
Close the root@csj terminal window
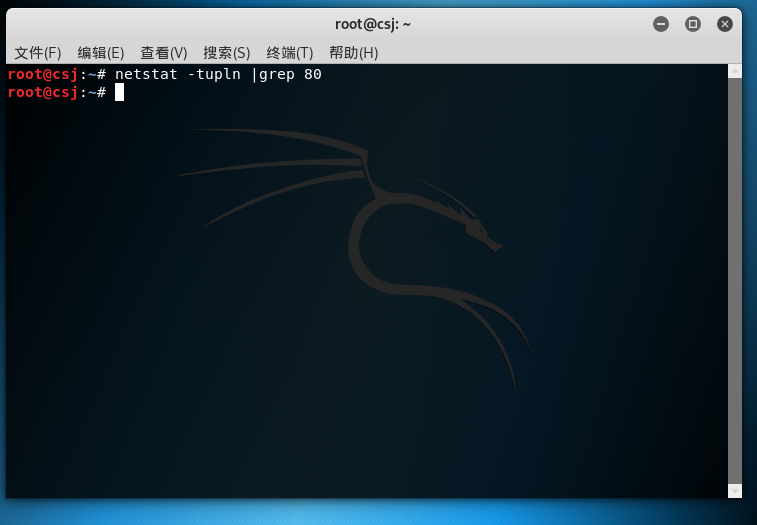(725, 24)
